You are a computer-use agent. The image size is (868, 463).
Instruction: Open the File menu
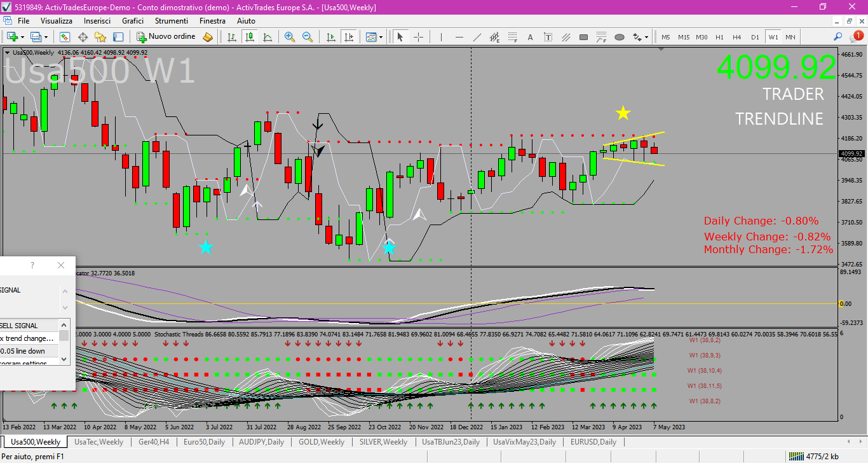pos(24,21)
